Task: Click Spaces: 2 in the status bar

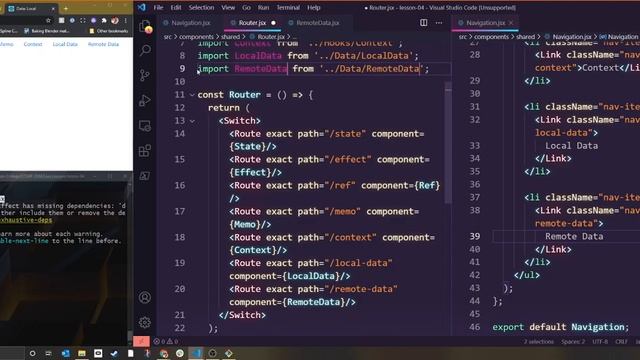Action: (573, 342)
